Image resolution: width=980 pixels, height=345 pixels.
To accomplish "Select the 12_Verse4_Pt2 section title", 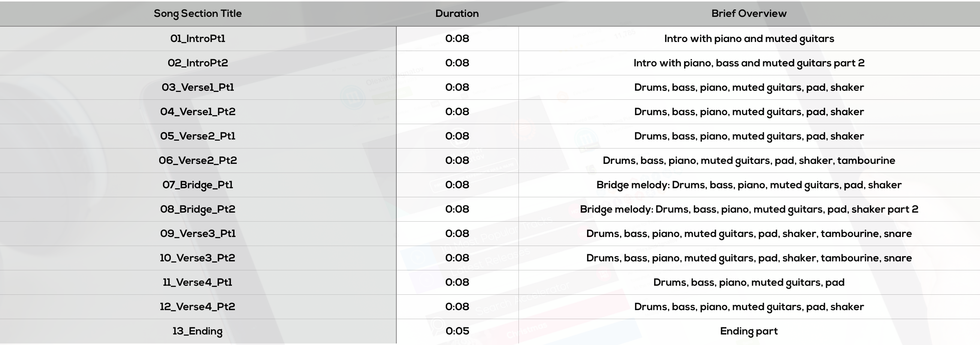I will 197,306.
